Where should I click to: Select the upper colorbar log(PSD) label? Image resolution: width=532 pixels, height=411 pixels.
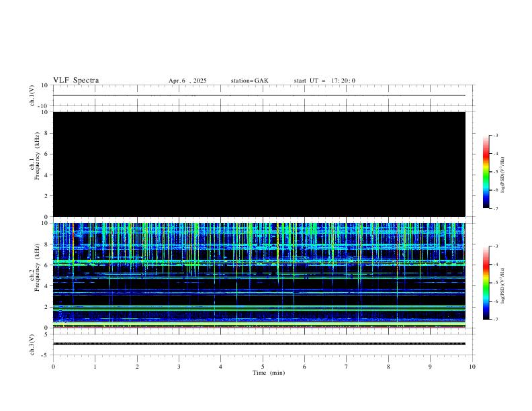click(x=502, y=175)
